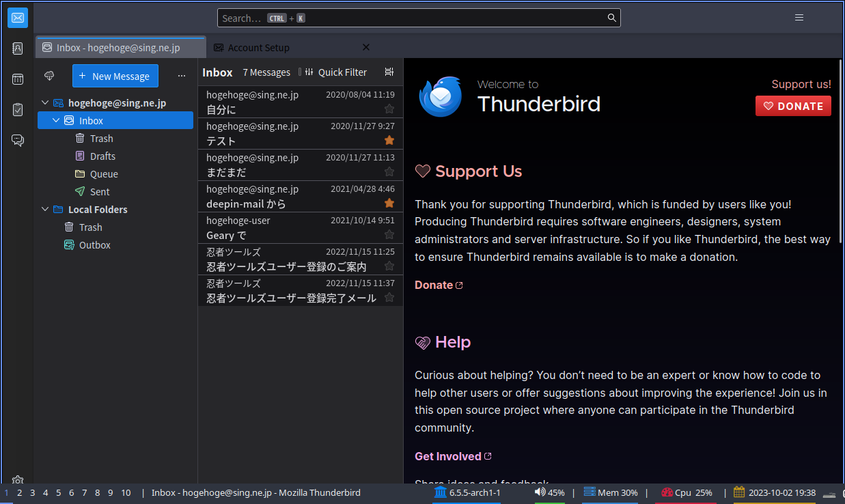Open message from hogehoge-user, Geary で

click(x=301, y=228)
